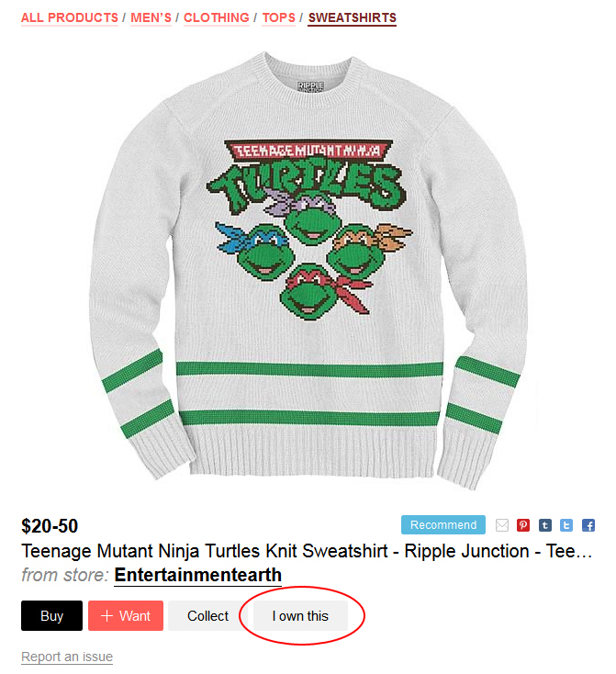Open the Ninja Turtles sweatshirt product image
This screenshot has width=616, height=674.
(308, 271)
